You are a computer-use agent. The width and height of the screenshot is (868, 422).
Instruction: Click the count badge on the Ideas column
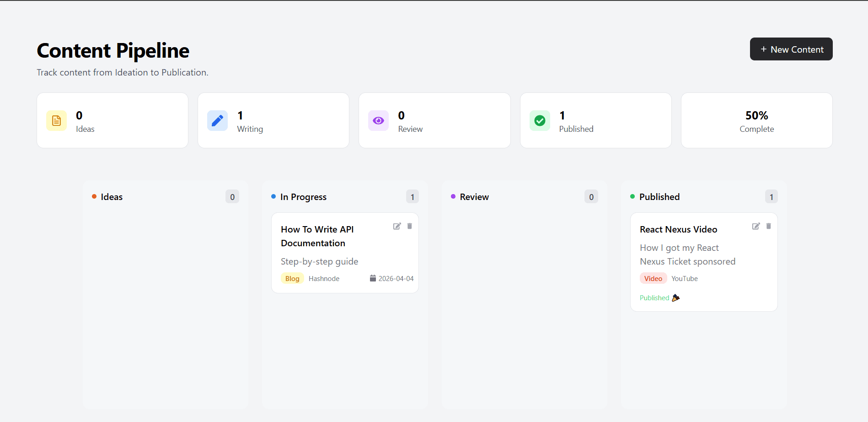(232, 196)
